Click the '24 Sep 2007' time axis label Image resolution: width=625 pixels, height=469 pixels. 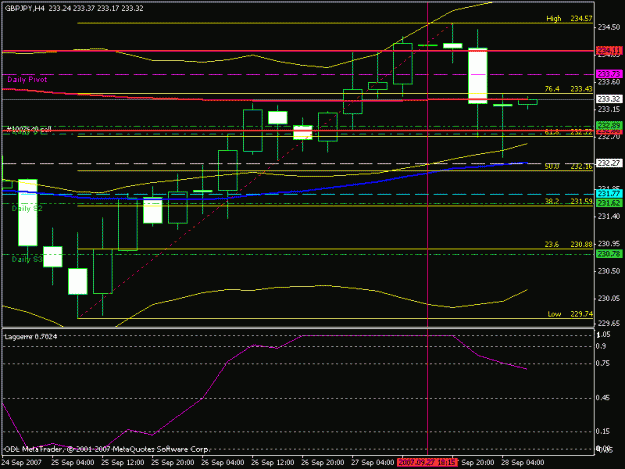tap(21, 463)
